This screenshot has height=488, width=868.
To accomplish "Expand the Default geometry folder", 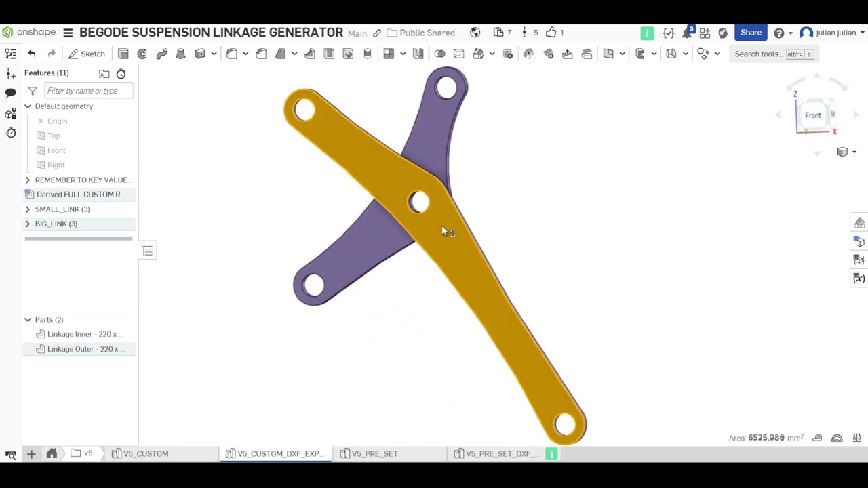I will pyautogui.click(x=28, y=106).
